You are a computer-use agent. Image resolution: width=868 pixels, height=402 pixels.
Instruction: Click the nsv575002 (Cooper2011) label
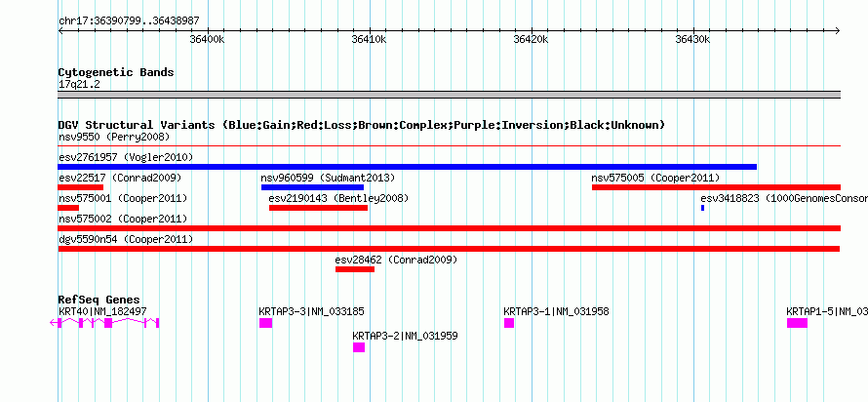(x=123, y=219)
